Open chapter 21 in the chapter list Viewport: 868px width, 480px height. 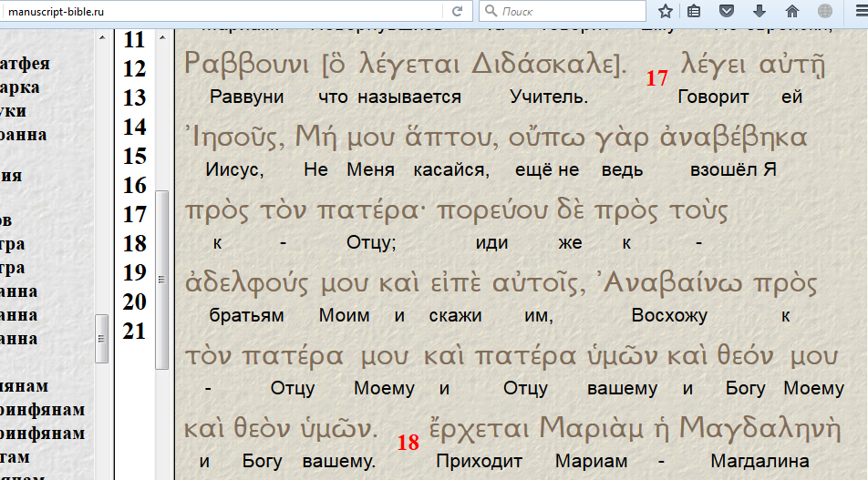click(134, 331)
